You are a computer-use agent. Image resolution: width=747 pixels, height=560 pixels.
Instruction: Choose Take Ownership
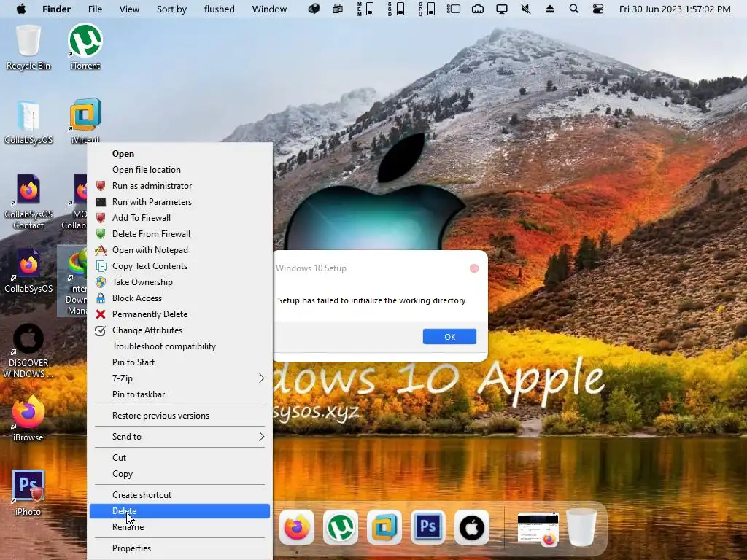point(179,282)
